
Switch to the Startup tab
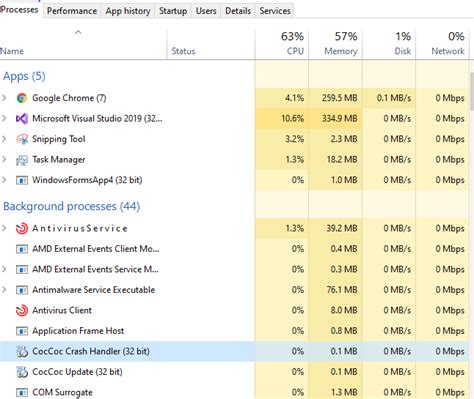tap(173, 11)
